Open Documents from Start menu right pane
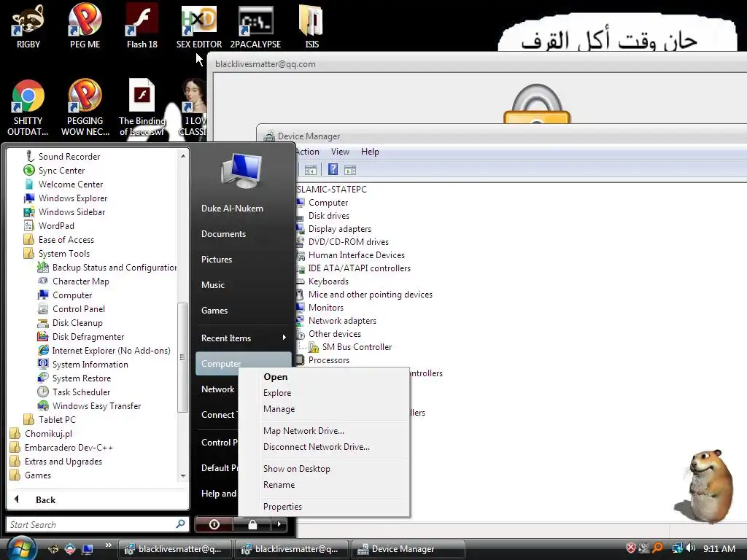The image size is (747, 560). 223,234
